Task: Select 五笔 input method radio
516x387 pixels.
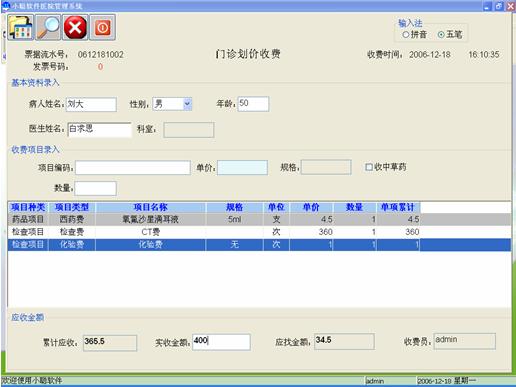Action: coord(441,34)
